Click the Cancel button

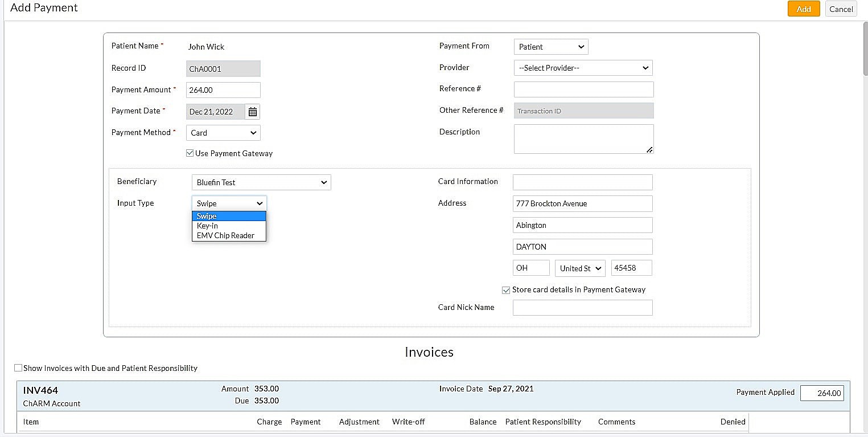click(x=841, y=9)
